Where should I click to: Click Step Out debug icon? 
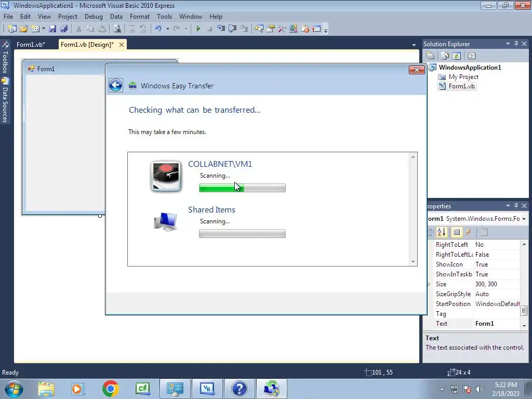tap(244, 29)
